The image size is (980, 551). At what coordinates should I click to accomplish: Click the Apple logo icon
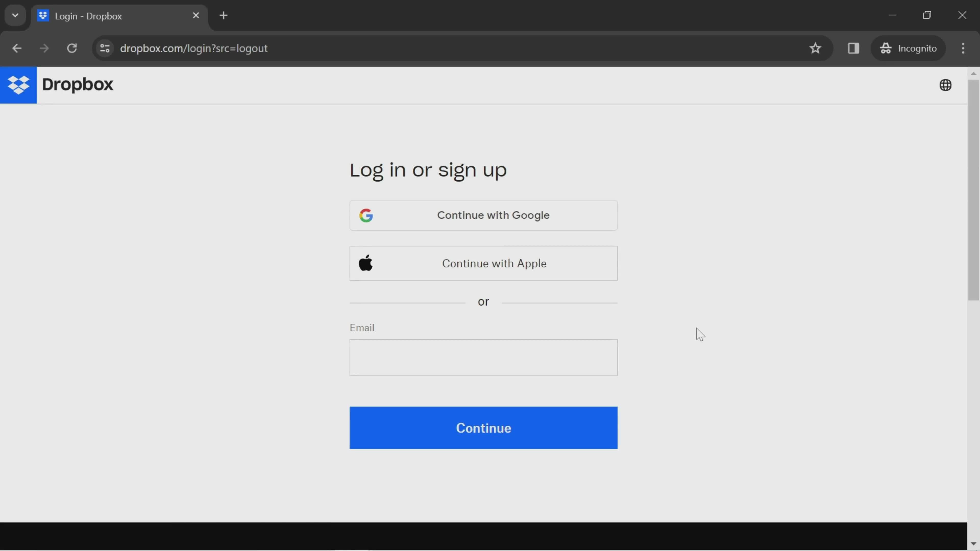pos(365,263)
